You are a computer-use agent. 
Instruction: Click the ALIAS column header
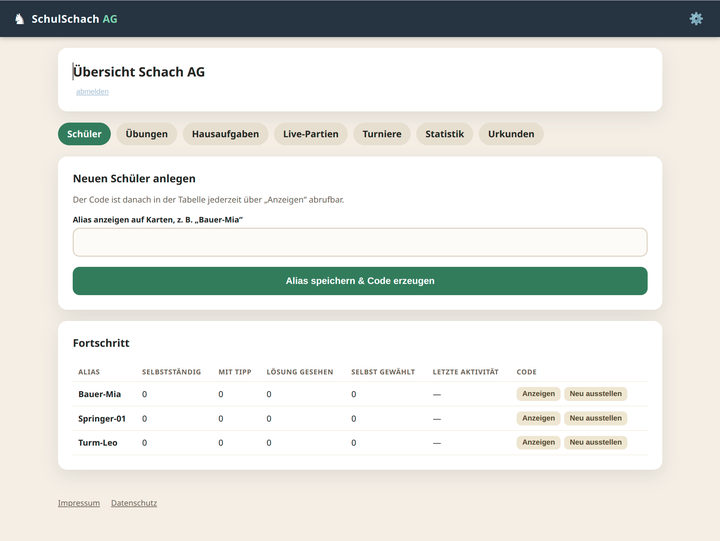pyautogui.click(x=89, y=372)
